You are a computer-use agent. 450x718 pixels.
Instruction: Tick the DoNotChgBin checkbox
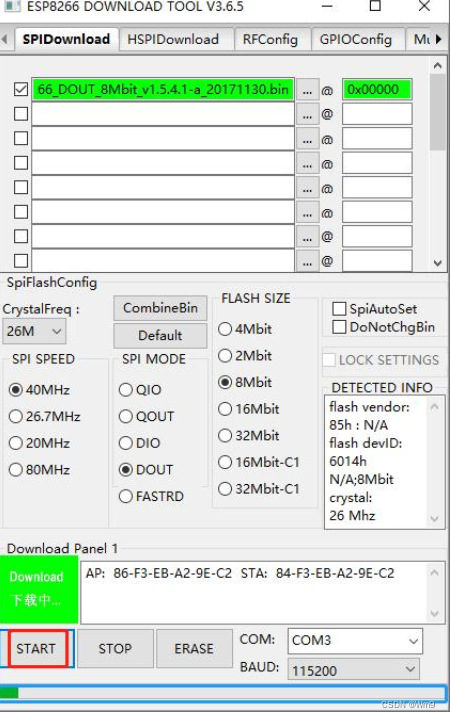click(x=339, y=327)
